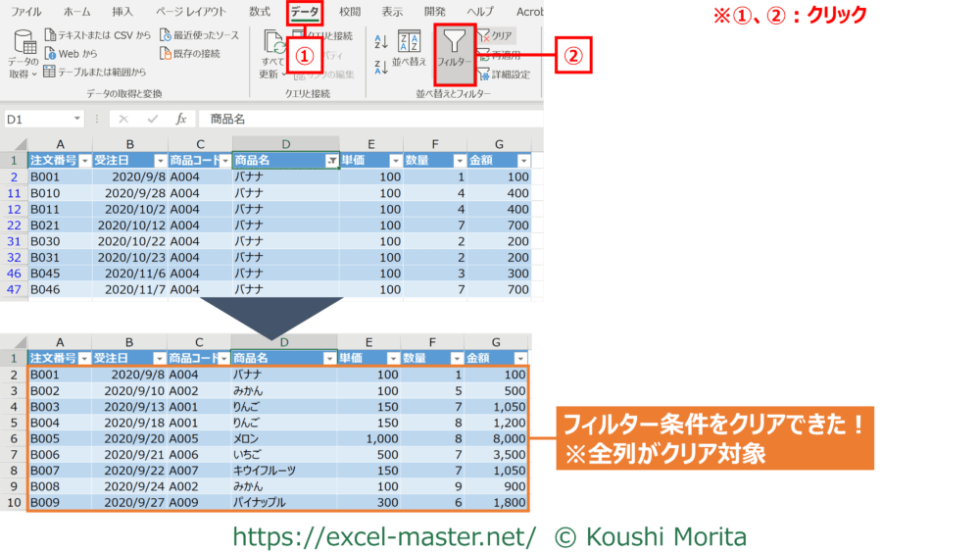Open the custom Sort (並べ替え) dialog
The width and height of the screenshot is (980, 552).
click(410, 47)
